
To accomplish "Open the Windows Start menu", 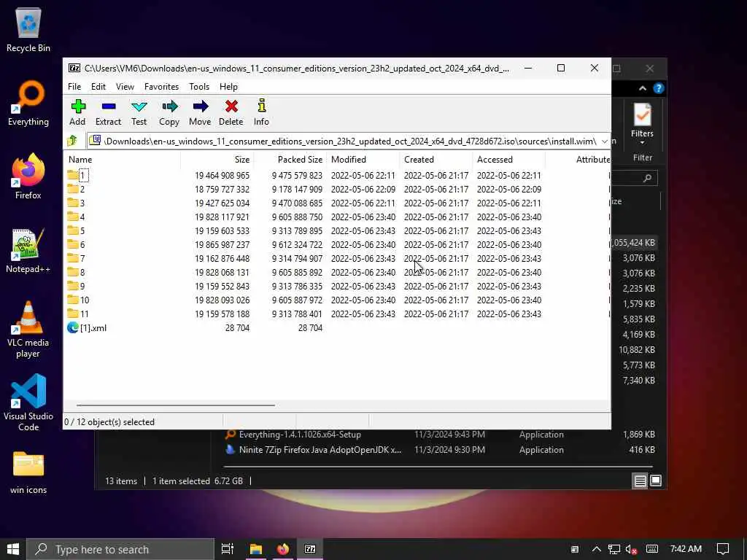I will tap(13, 549).
